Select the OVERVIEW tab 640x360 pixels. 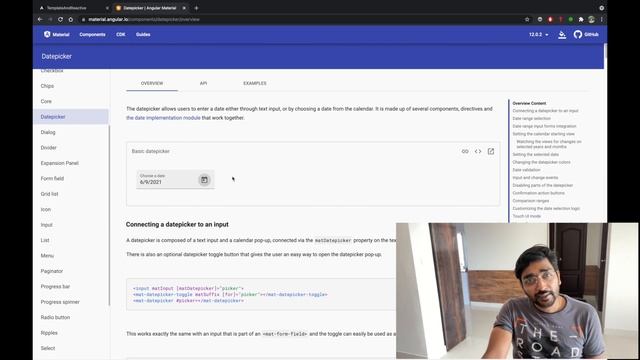point(152,83)
